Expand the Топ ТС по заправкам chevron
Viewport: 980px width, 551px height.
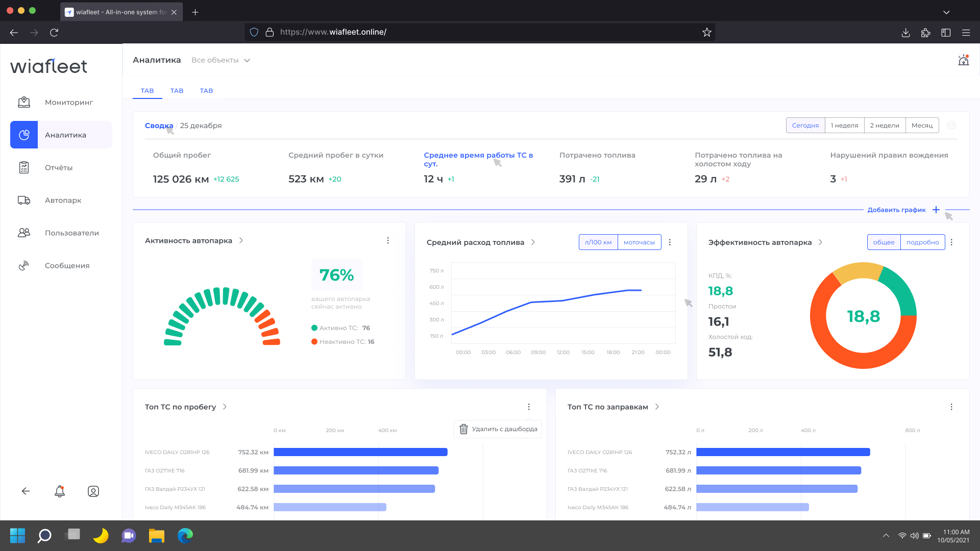(657, 407)
